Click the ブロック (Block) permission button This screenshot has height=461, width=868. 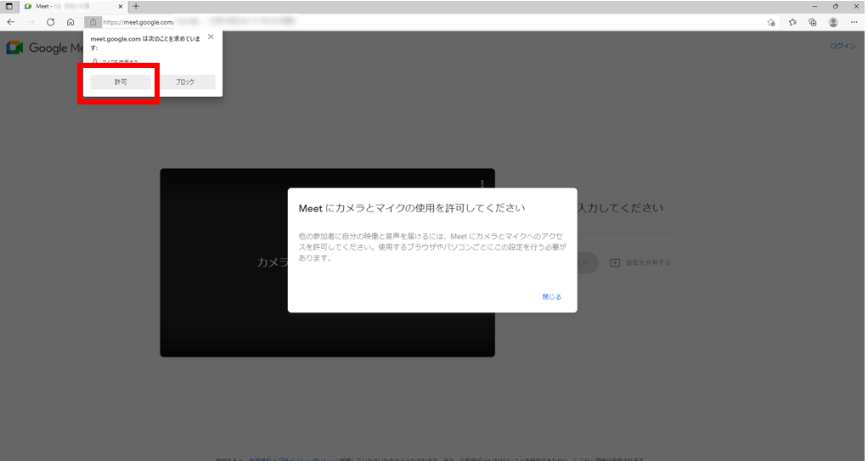click(185, 82)
